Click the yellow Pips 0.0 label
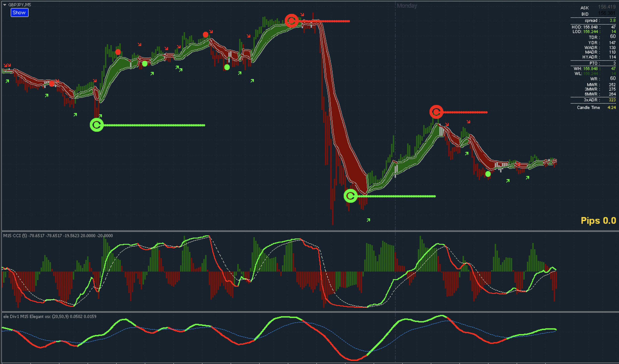Viewport: 619px width, 364px height. pos(598,220)
